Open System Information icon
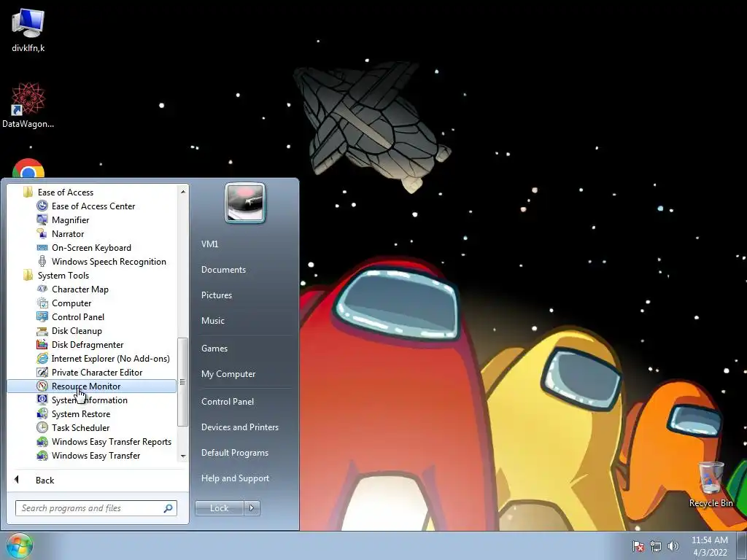 [42, 400]
